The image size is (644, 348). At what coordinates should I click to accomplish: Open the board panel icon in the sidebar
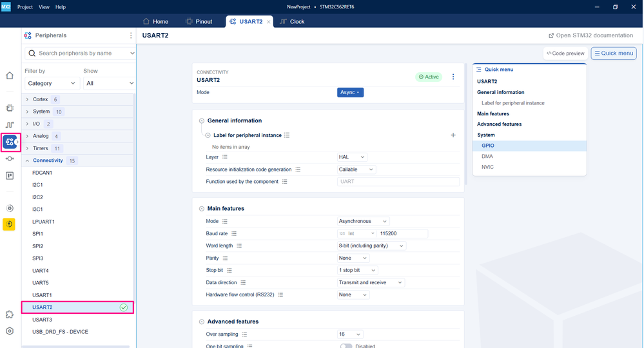[10, 176]
